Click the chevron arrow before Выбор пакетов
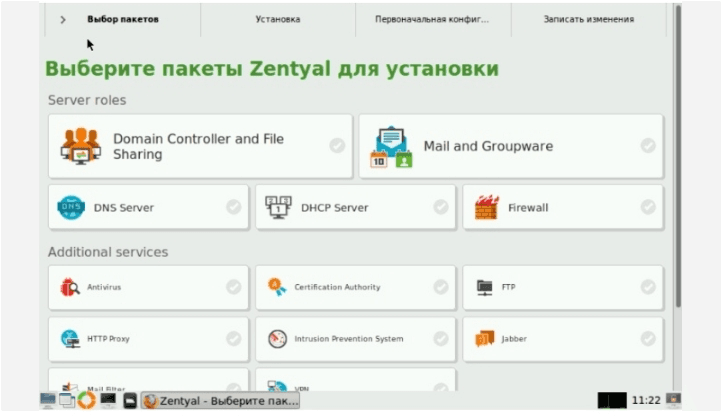The height and width of the screenshot is (416, 722). [63, 20]
